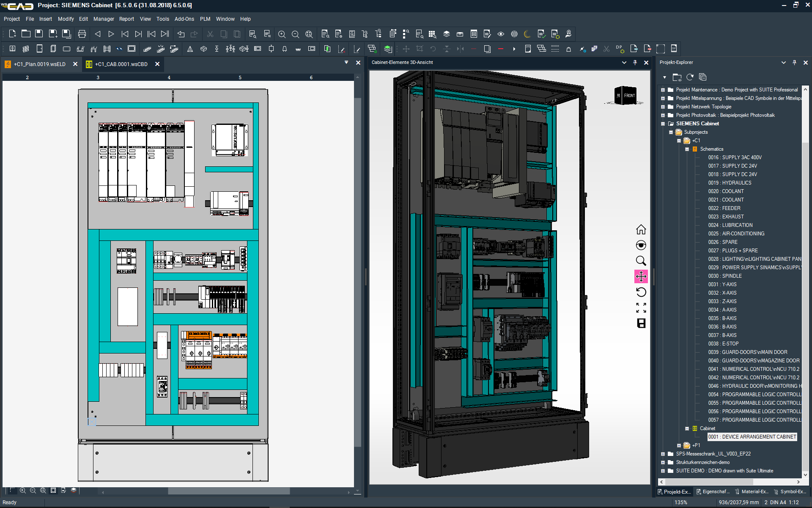Expand the +P1 node in Projekt-Explorer

(679, 445)
